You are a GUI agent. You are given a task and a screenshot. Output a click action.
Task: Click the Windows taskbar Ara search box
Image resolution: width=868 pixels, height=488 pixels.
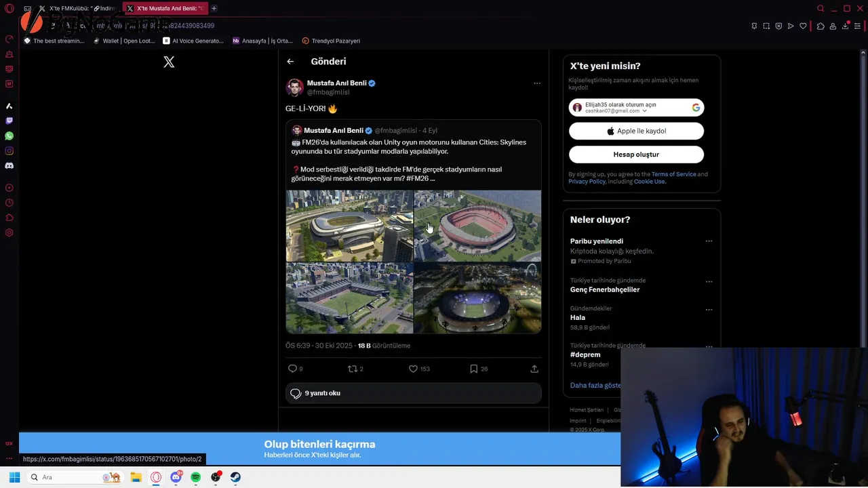[x=75, y=477]
